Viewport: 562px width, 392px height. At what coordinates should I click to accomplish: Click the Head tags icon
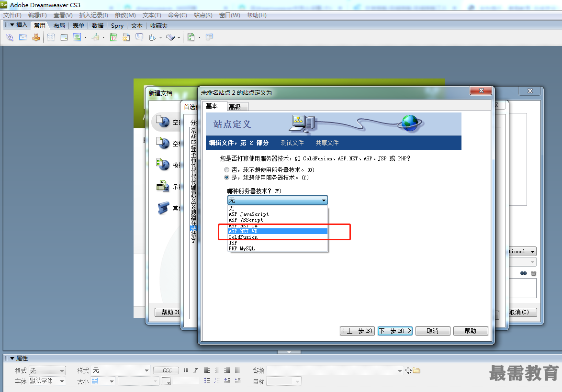[152, 37]
